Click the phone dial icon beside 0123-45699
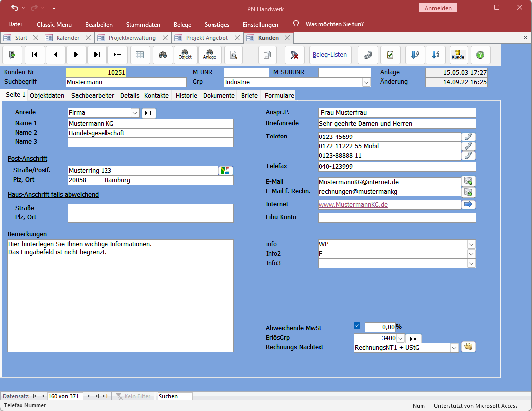Image resolution: width=532 pixels, height=411 pixels. 468,137
